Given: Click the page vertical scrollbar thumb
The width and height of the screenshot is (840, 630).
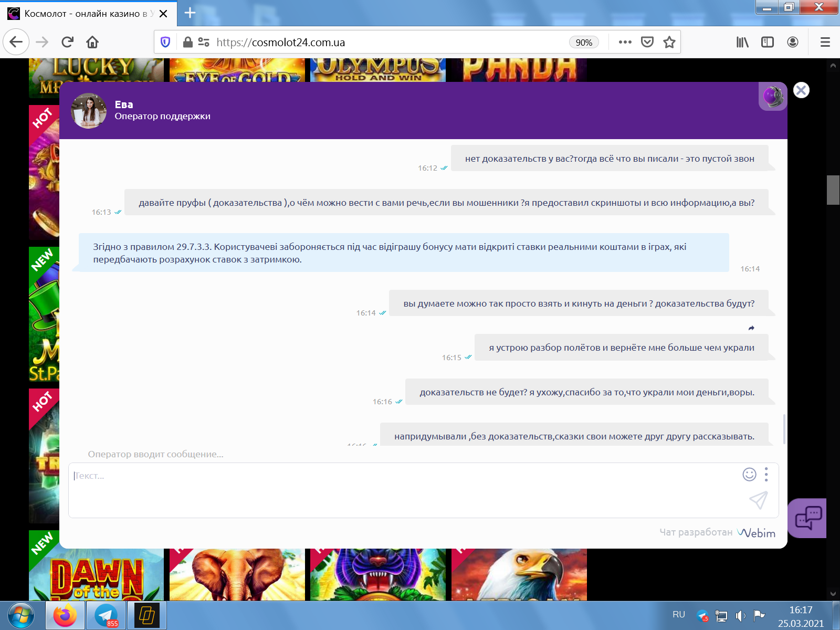Looking at the screenshot, I should tap(833, 190).
